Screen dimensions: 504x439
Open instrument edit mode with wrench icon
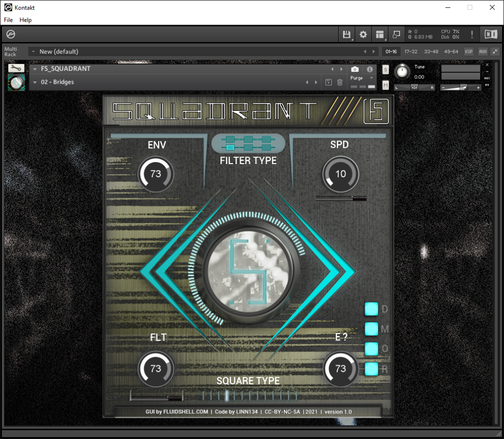click(x=16, y=68)
